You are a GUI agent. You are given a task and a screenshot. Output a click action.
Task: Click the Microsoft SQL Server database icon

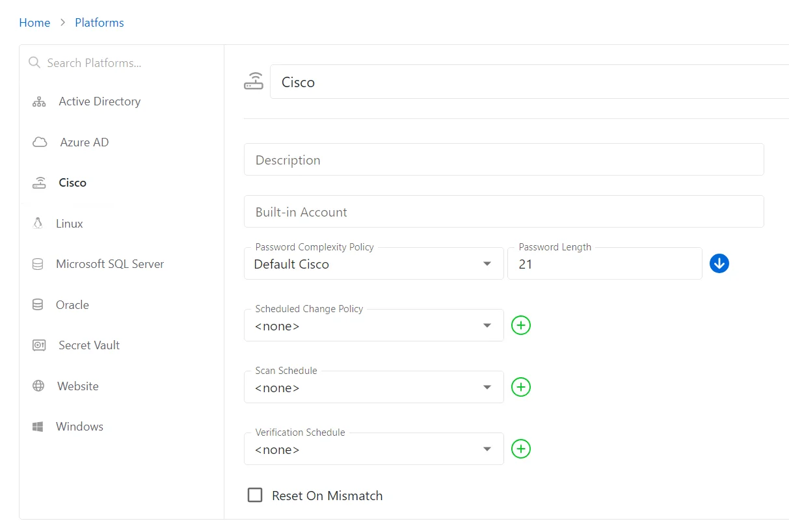pos(38,264)
